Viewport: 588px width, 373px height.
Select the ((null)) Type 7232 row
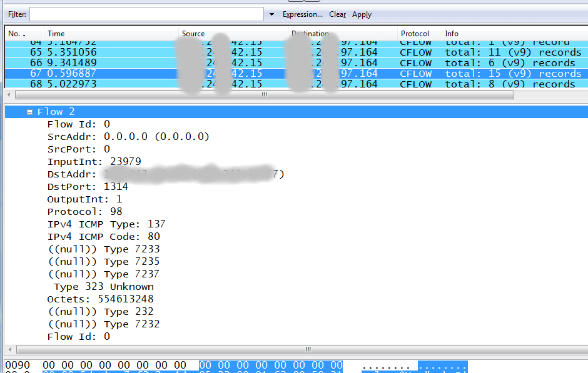pyautogui.click(x=103, y=324)
